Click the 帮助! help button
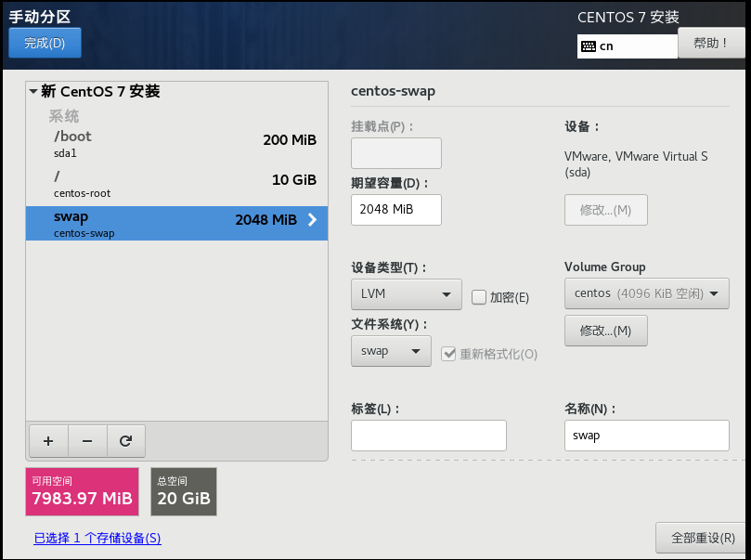Screen dimensions: 751x560 pyautogui.click(x=711, y=43)
